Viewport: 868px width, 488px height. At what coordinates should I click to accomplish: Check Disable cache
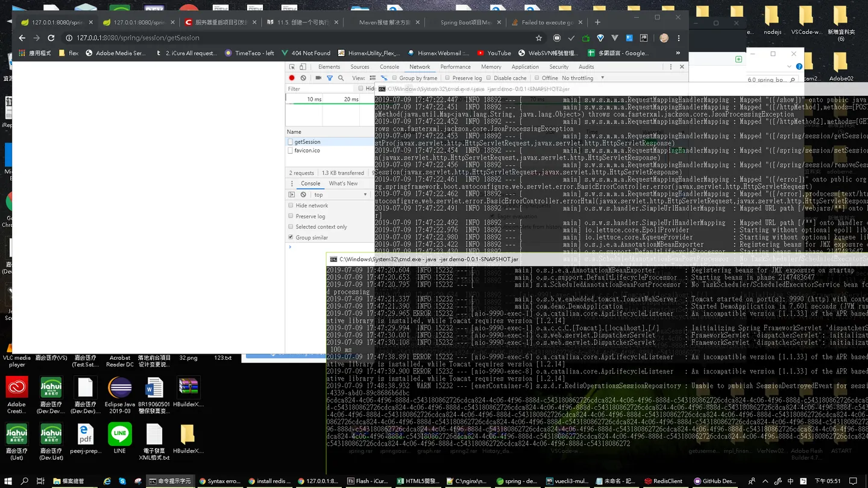point(489,78)
